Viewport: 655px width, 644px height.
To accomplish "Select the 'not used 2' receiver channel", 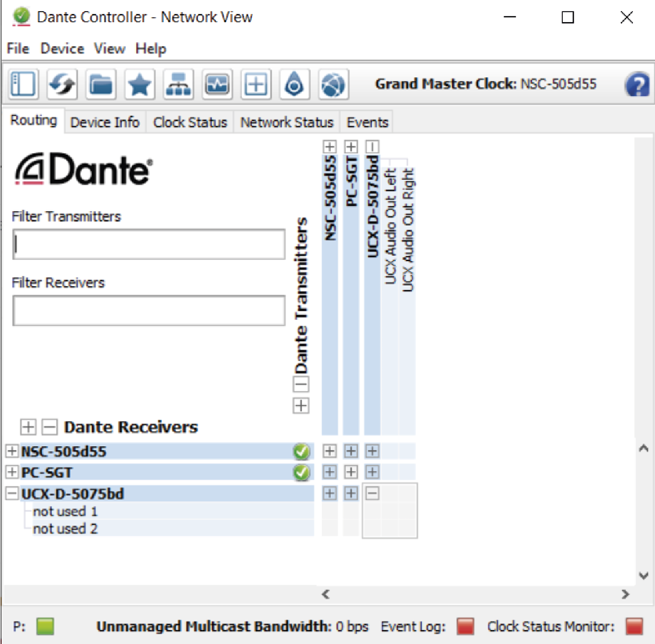I will (x=65, y=529).
